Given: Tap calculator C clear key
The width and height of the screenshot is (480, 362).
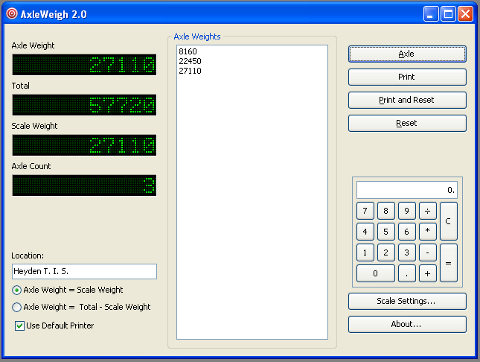Looking at the screenshot, I should pyautogui.click(x=449, y=221).
